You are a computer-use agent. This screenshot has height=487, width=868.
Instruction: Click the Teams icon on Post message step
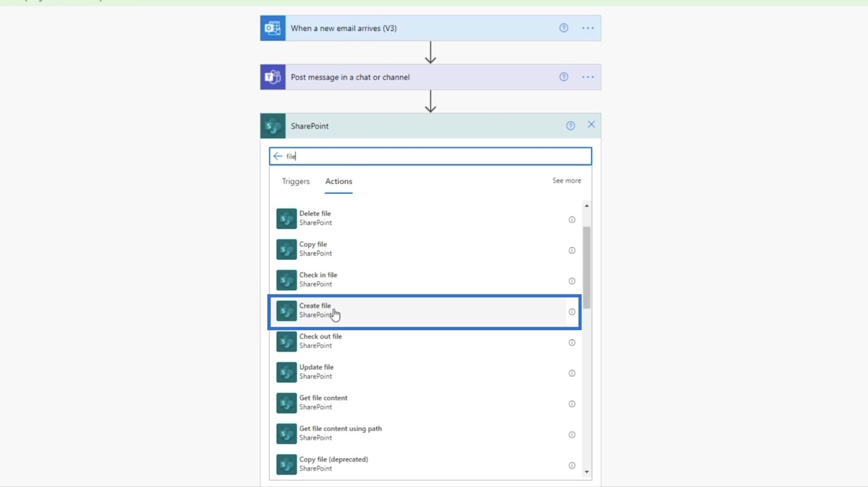273,77
